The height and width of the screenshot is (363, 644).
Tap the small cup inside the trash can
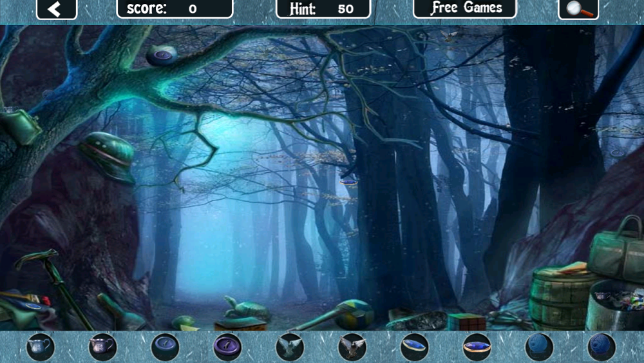tap(603, 297)
